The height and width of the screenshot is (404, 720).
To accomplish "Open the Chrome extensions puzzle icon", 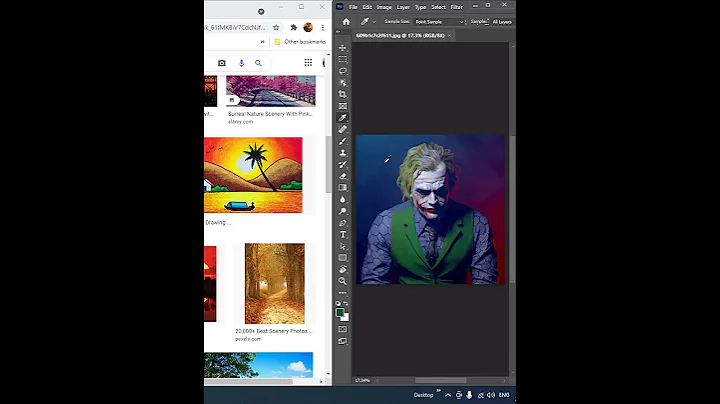I will point(294,28).
